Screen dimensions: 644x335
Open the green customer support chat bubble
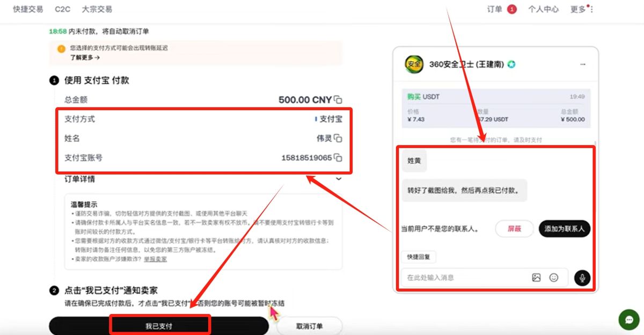coord(628,319)
